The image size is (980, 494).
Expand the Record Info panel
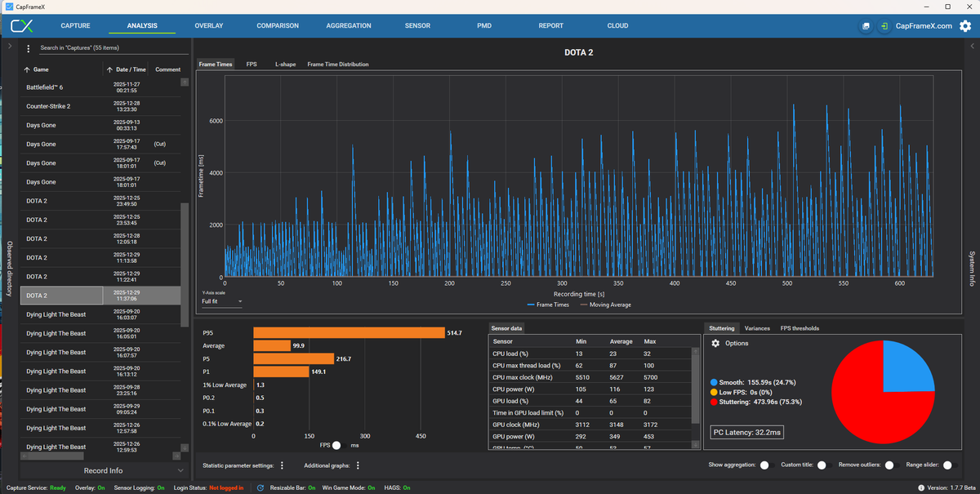[x=105, y=470]
